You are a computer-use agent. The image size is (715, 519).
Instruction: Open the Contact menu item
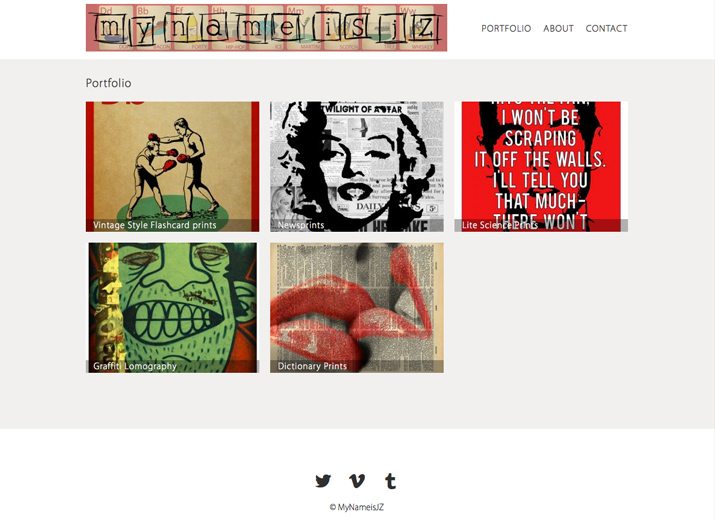606,28
